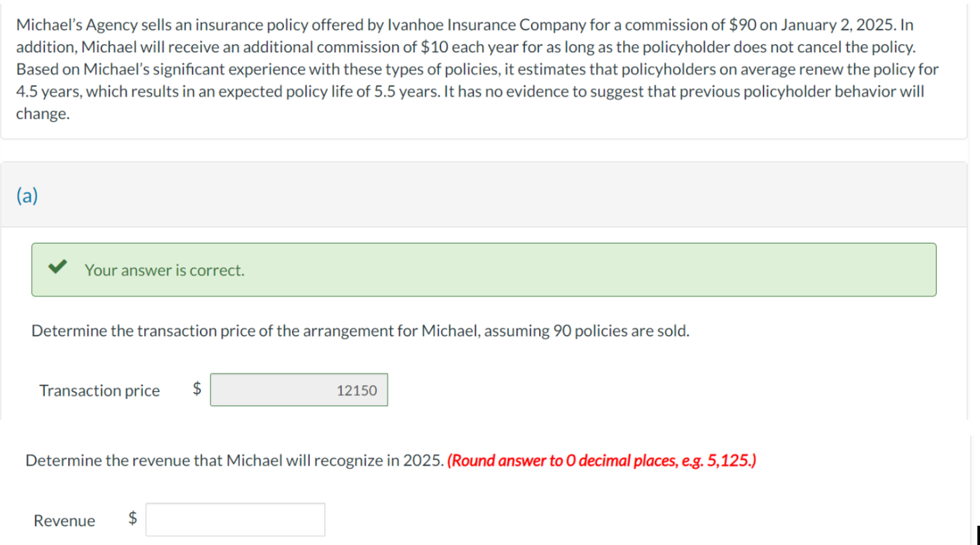Click the Transaction price label

(x=99, y=391)
